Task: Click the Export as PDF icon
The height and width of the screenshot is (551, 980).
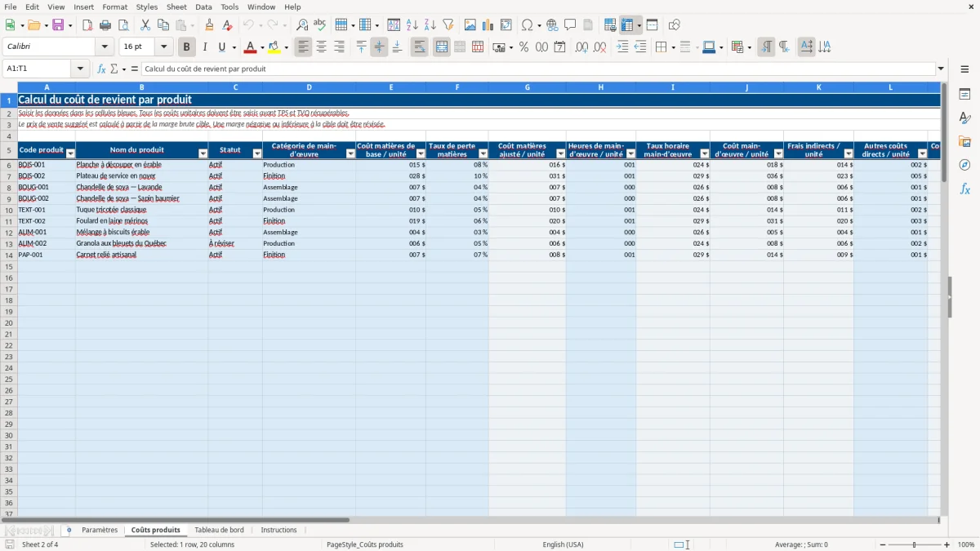Action: pos(87,25)
